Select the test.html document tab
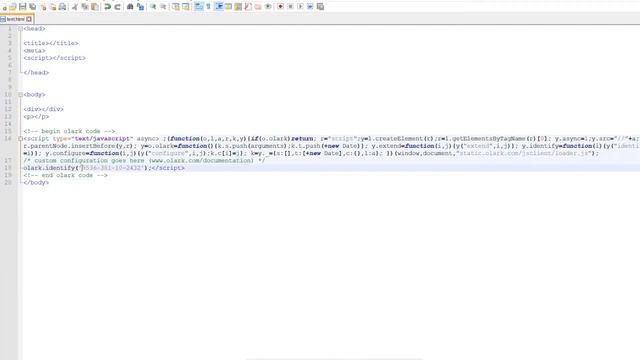Screen dimensions: 640x360 pyautogui.click(x=16, y=19)
